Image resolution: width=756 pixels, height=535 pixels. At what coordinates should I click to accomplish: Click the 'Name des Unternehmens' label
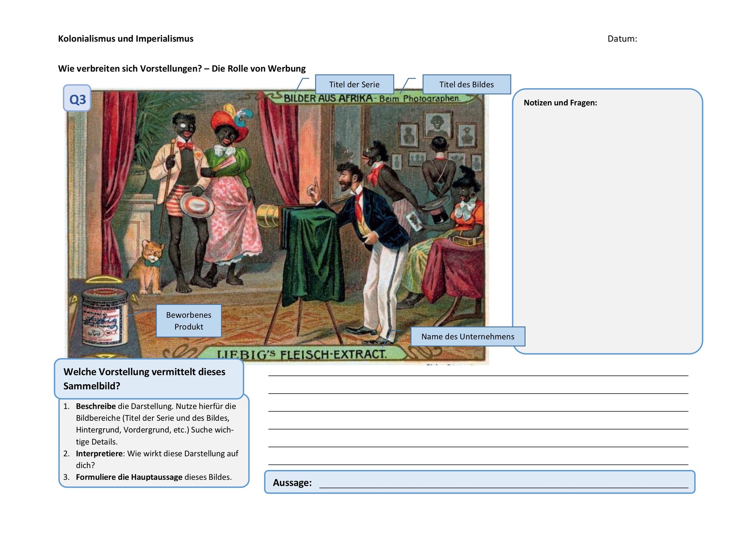(x=467, y=337)
